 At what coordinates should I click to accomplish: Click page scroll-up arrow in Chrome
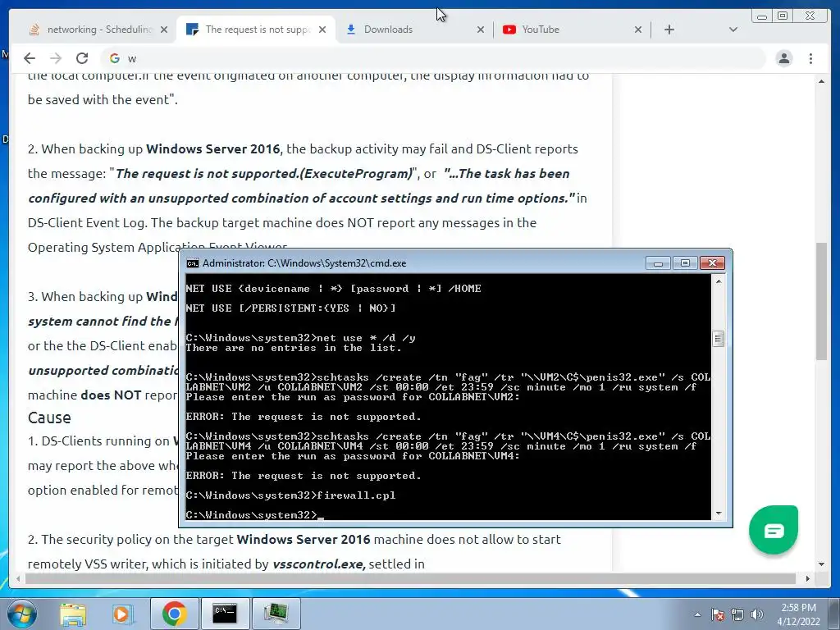pyautogui.click(x=821, y=81)
